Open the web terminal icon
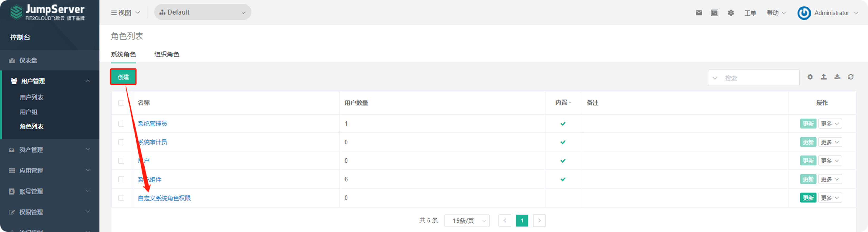Image resolution: width=868 pixels, height=232 pixels. point(715,13)
